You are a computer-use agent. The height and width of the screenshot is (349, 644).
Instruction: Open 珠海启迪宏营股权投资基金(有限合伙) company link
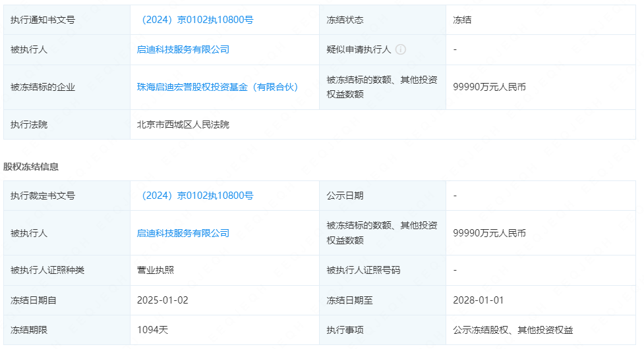coord(218,87)
